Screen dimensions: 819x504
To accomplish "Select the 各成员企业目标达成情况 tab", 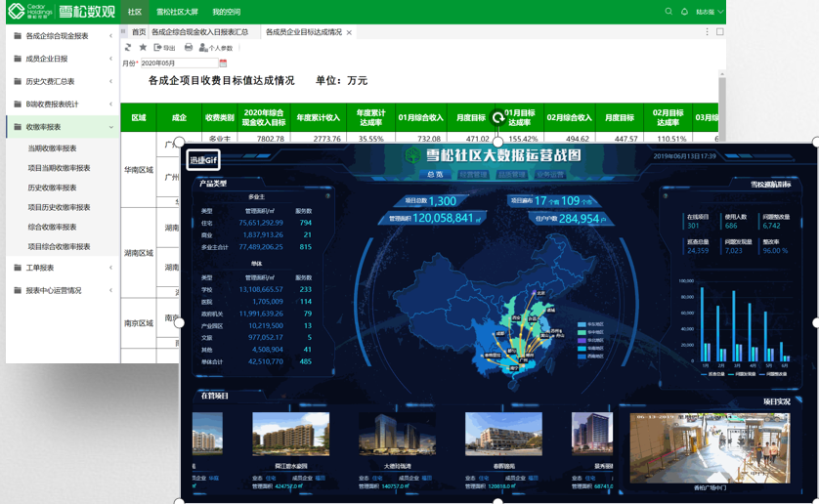I will [x=304, y=32].
